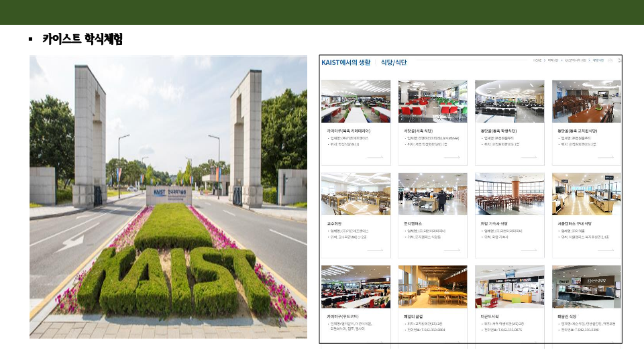
Task: Click the arrow on the 화암 기숙사 식당 card
Action: coord(529,249)
